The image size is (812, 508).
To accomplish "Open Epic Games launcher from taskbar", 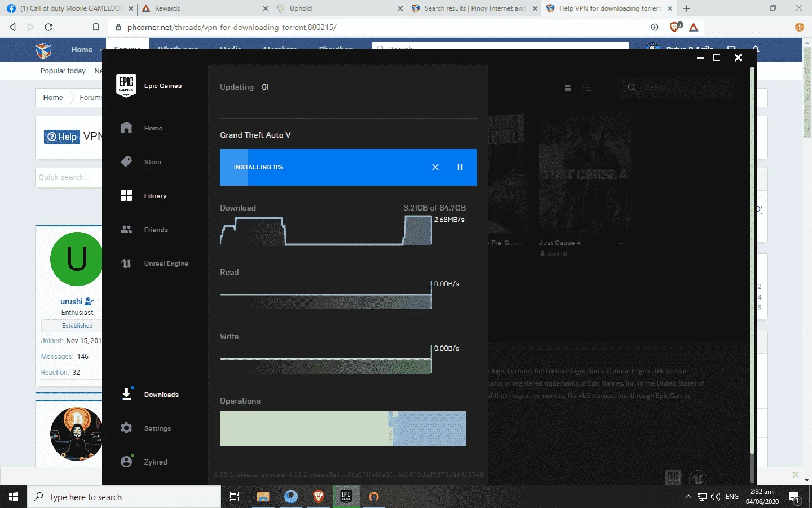I will pyautogui.click(x=346, y=497).
